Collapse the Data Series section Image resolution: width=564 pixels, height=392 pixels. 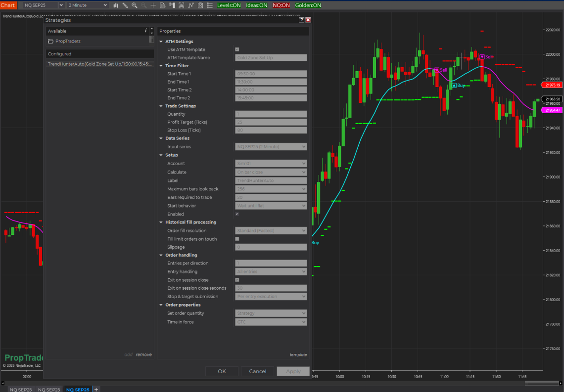point(161,138)
